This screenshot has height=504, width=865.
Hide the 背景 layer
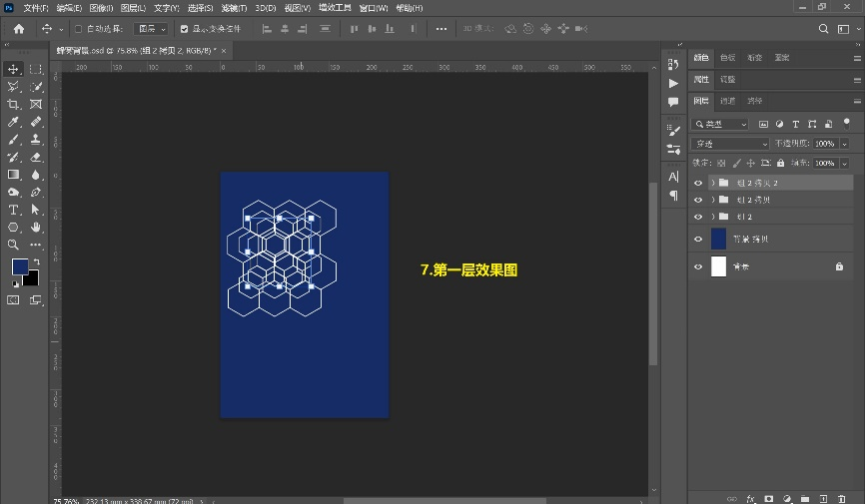click(x=698, y=266)
